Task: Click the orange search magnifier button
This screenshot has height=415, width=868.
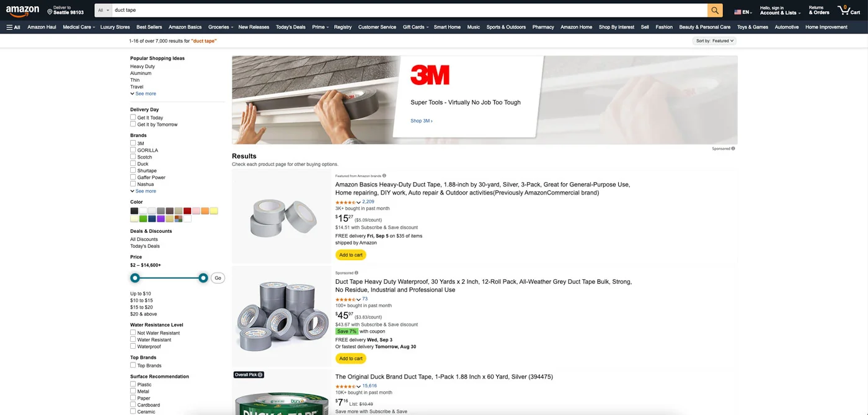Action: coord(715,11)
